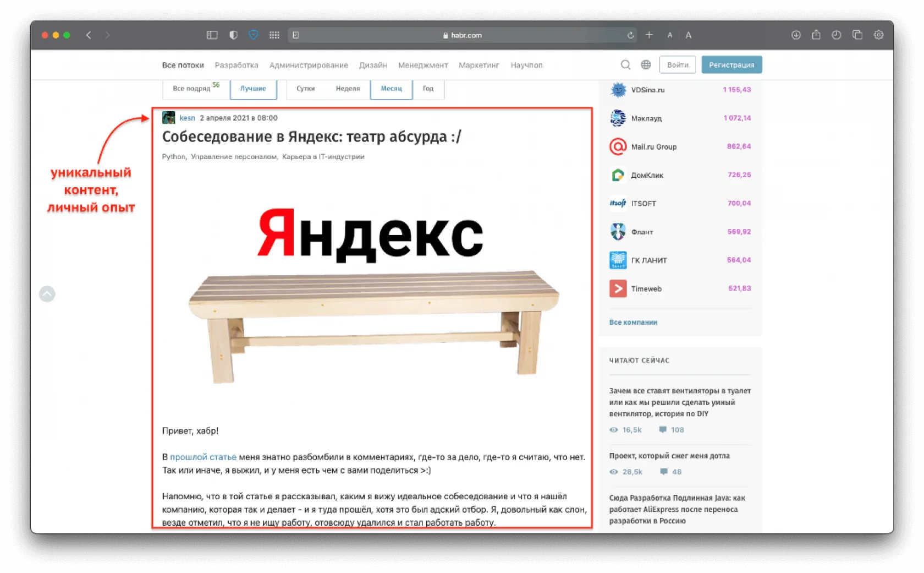The width and height of the screenshot is (924, 573).
Task: Open the article title Собеседование в Яндекс
Action: pos(312,137)
